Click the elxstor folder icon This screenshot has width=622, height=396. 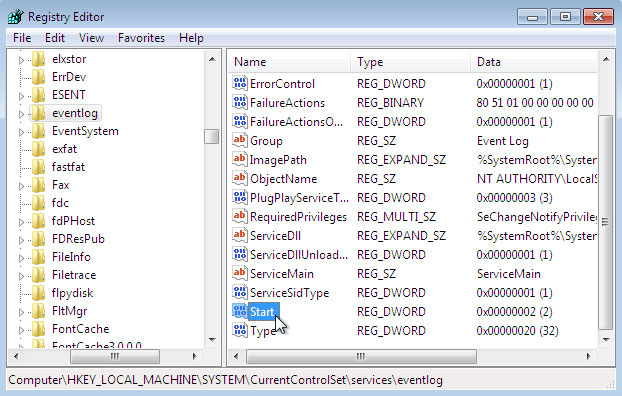coord(38,59)
